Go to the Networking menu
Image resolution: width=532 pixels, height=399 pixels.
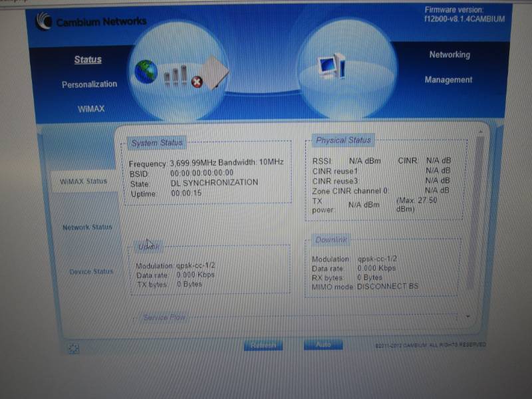tap(450, 55)
